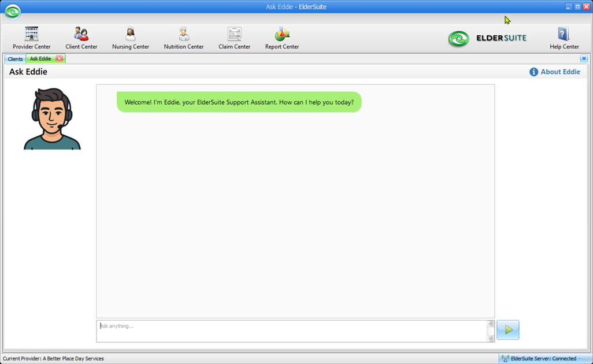
Task: Open the Nutrition Center
Action: 183,38
